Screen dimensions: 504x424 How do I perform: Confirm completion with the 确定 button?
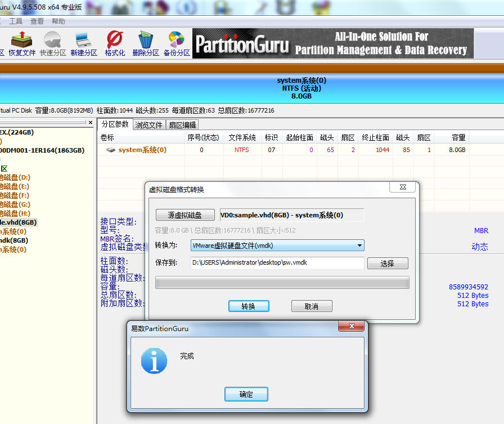[246, 394]
